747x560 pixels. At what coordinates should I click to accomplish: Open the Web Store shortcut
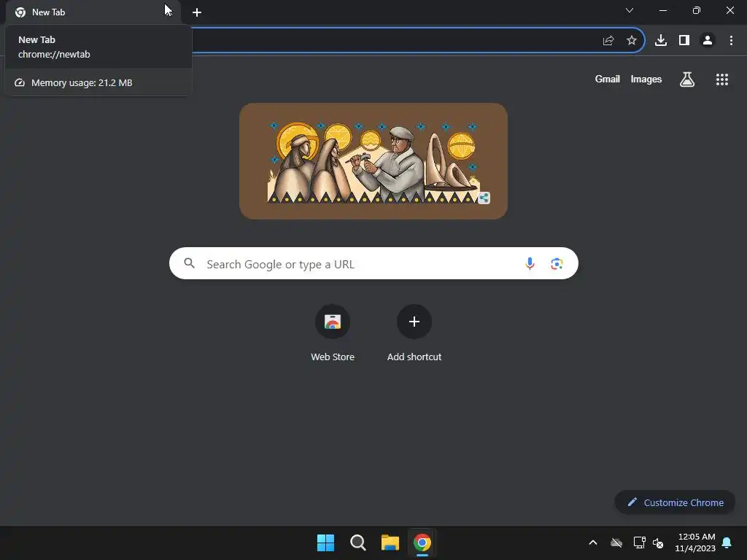click(x=333, y=332)
